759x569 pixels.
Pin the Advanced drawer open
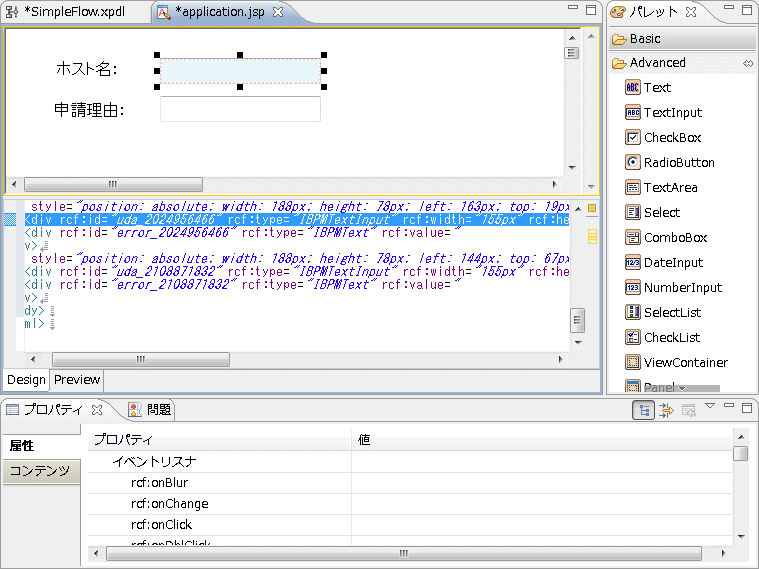(x=748, y=63)
